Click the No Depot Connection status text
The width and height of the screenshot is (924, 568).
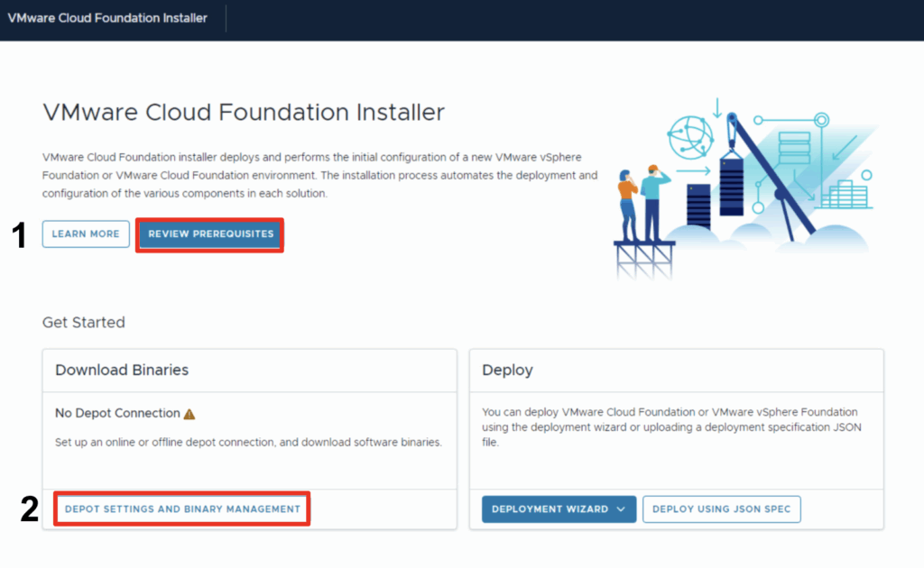point(117,413)
